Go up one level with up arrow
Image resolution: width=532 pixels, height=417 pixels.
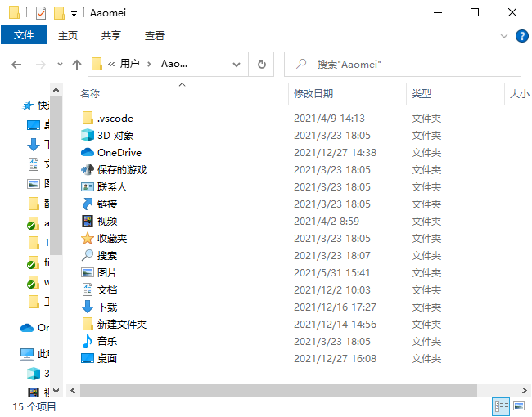pos(77,64)
